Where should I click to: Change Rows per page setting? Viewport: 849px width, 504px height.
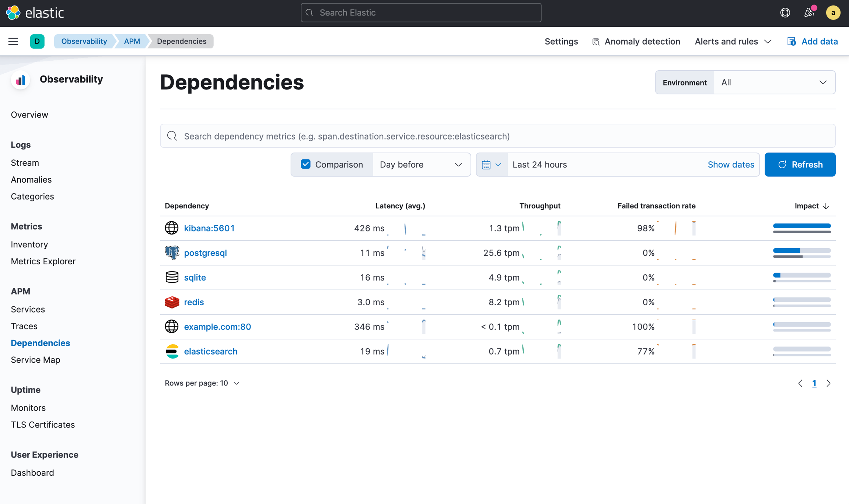(x=202, y=383)
